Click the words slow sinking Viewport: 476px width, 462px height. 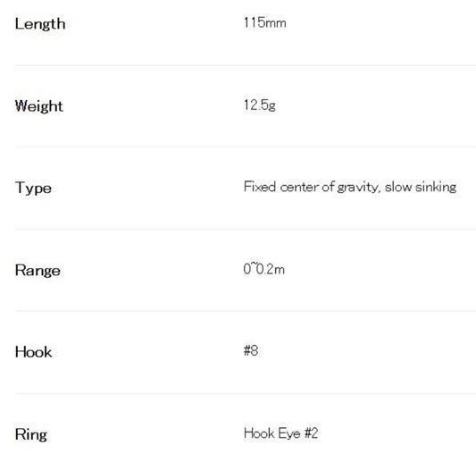(x=421, y=187)
